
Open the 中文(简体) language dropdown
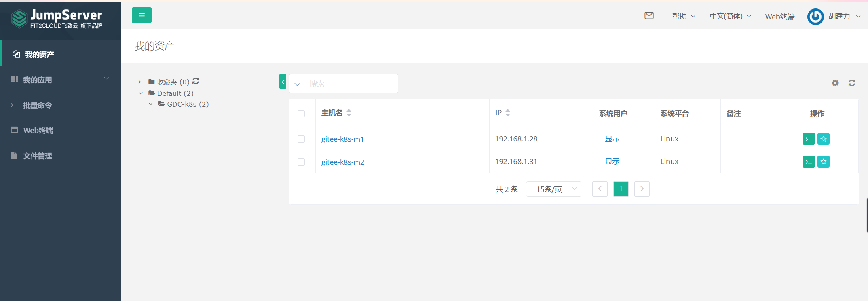730,16
